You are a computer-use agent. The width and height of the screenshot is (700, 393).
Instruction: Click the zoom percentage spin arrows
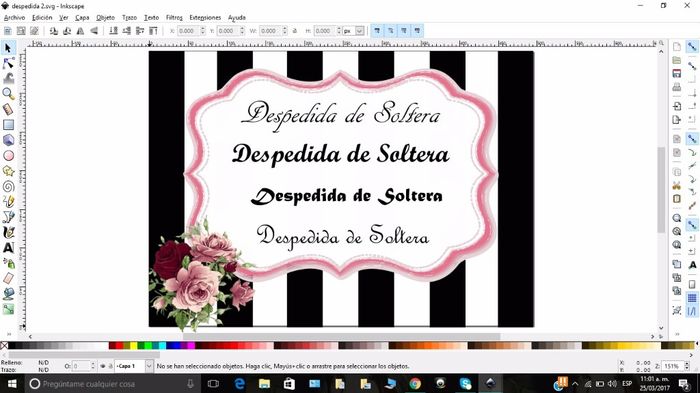pos(687,366)
